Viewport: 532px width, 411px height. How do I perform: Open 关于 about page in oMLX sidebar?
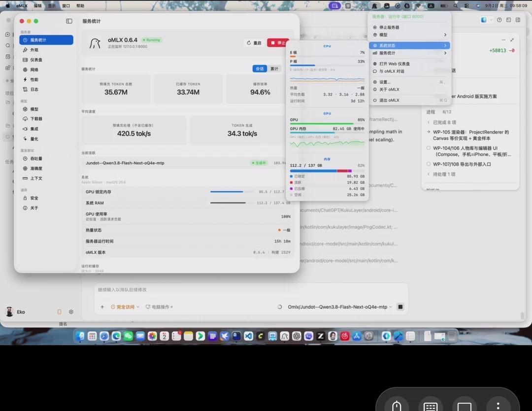(x=46, y=207)
